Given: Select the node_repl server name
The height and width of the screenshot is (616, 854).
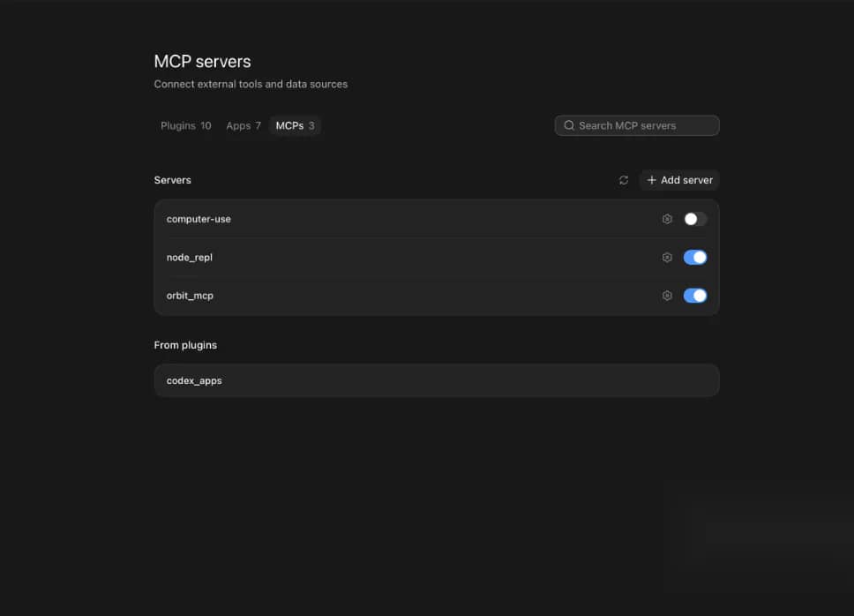Looking at the screenshot, I should pyautogui.click(x=190, y=258).
